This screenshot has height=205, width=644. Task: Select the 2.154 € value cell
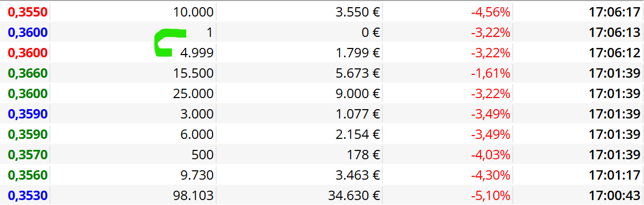click(356, 134)
